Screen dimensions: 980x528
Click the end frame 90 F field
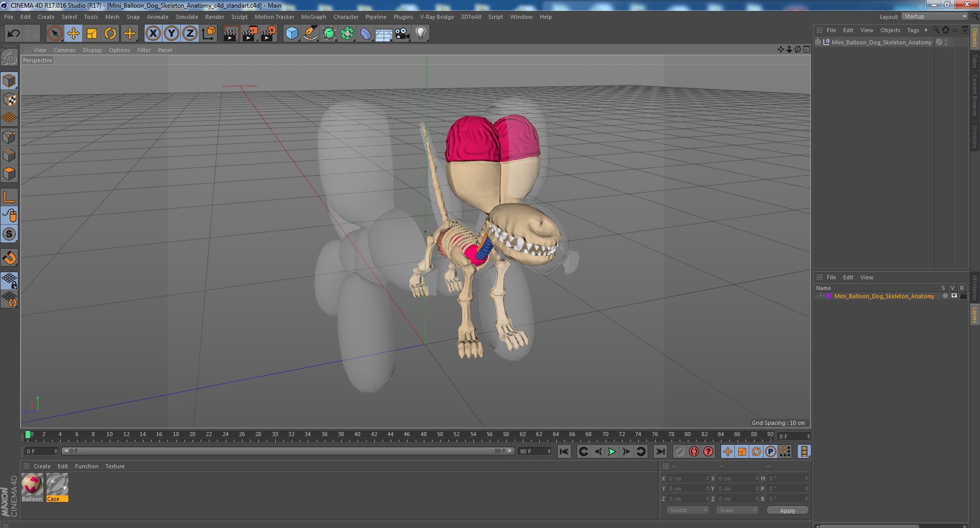[x=535, y=451]
